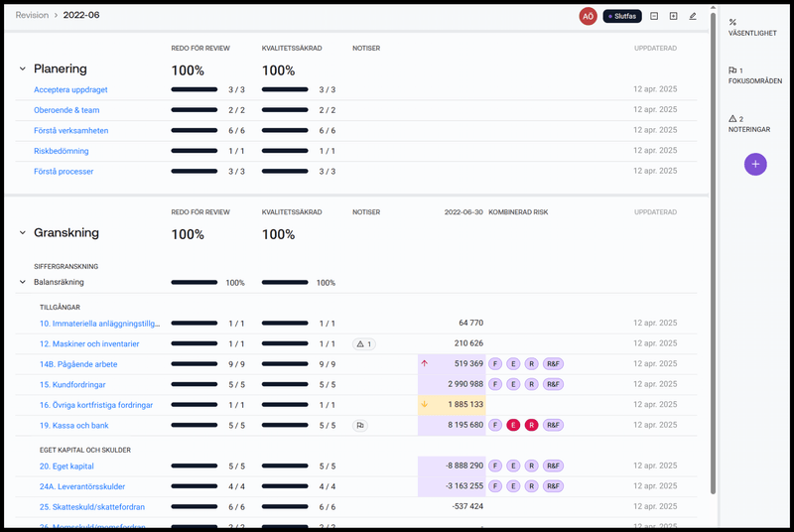Open 25. Skatteskuld/skattefordran
Screen dimensions: 794x532
[x=91, y=507]
